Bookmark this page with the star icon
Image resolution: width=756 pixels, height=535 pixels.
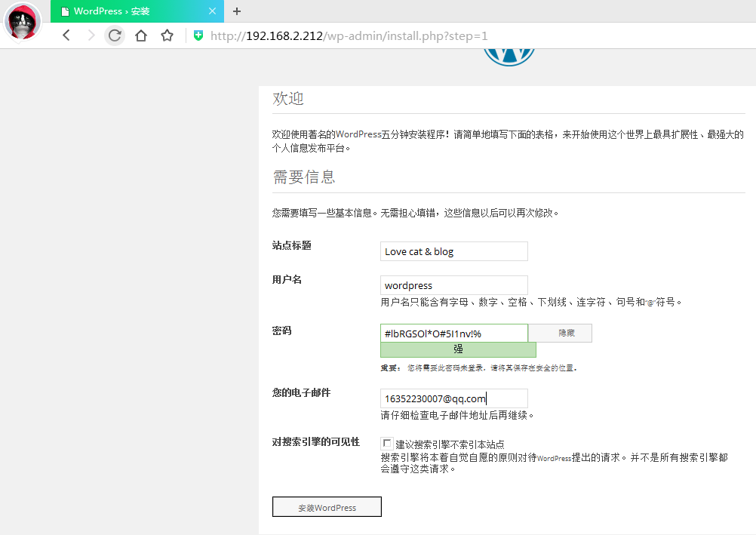point(167,35)
